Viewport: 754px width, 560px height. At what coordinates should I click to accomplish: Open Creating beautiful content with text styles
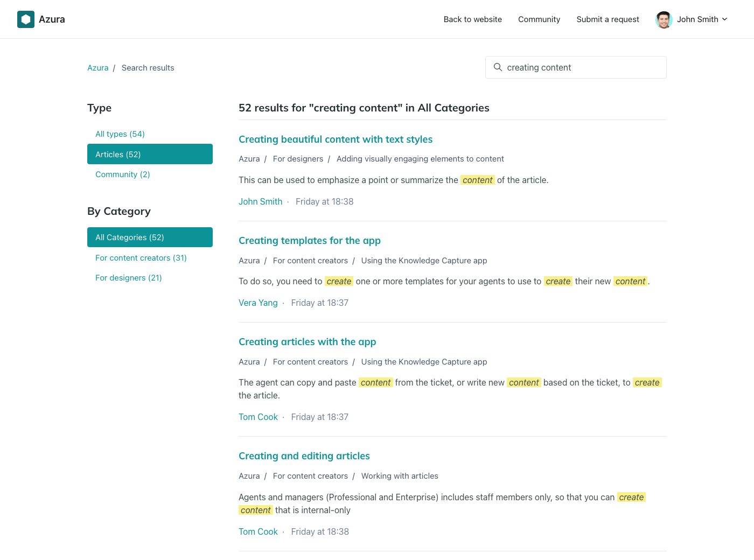335,139
